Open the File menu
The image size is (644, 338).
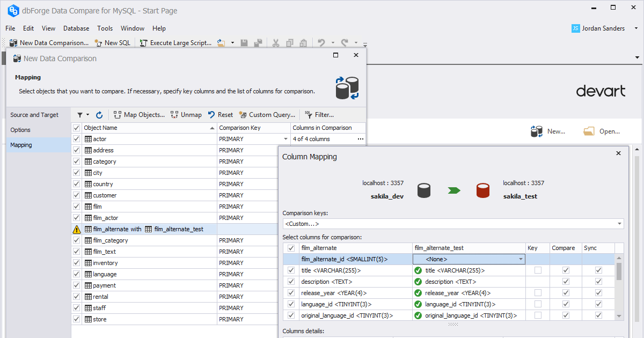[x=10, y=28]
